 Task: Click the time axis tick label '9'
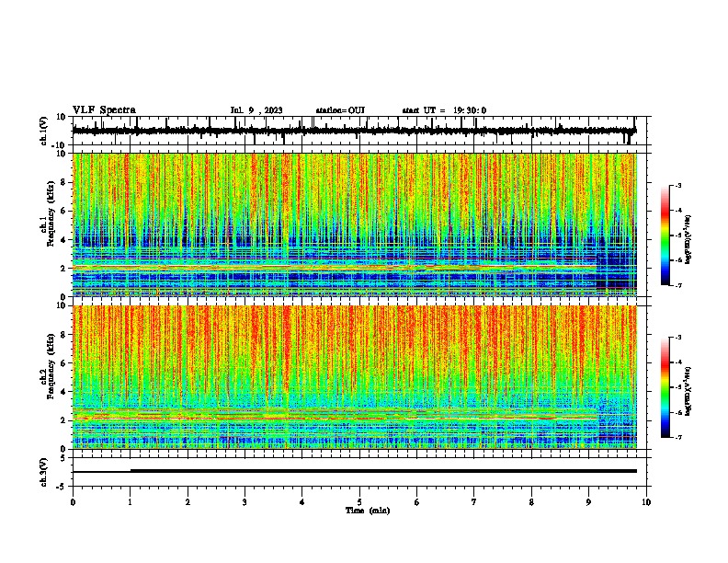[x=588, y=502]
